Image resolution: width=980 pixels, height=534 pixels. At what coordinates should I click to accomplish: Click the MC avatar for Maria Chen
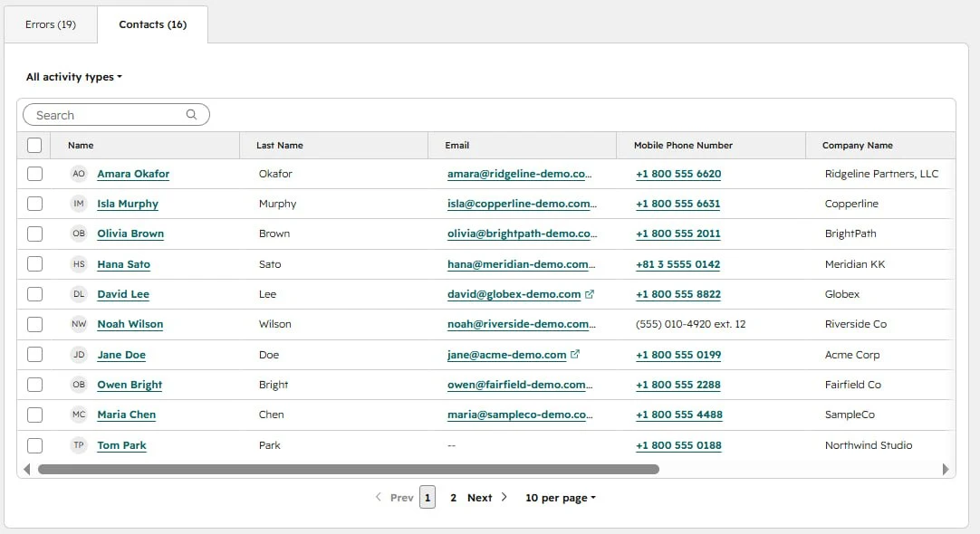coord(79,415)
